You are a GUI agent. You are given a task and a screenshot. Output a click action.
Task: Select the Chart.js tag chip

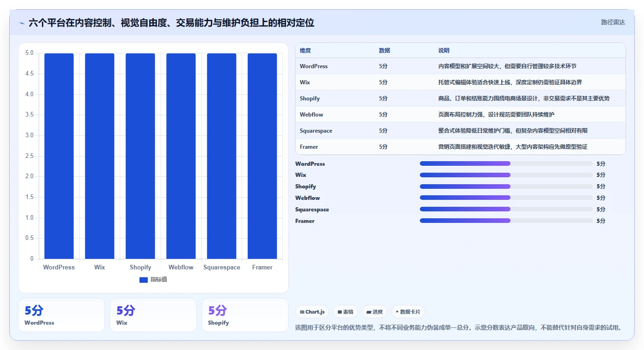click(312, 312)
